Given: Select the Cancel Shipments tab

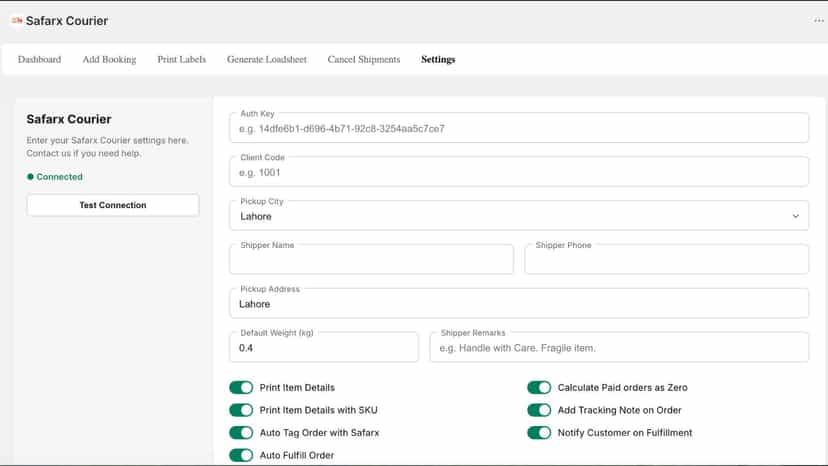Looking at the screenshot, I should [x=364, y=59].
